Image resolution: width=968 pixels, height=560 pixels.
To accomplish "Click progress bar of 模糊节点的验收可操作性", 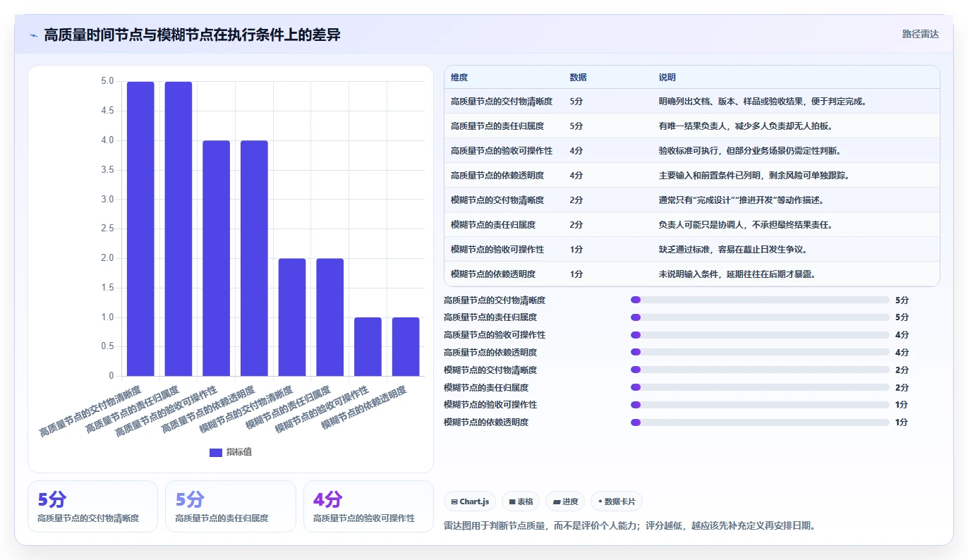I will coord(760,405).
